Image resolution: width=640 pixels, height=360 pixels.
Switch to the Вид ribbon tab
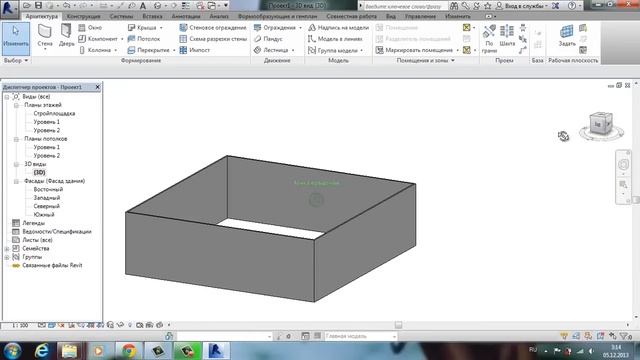pyautogui.click(x=391, y=16)
